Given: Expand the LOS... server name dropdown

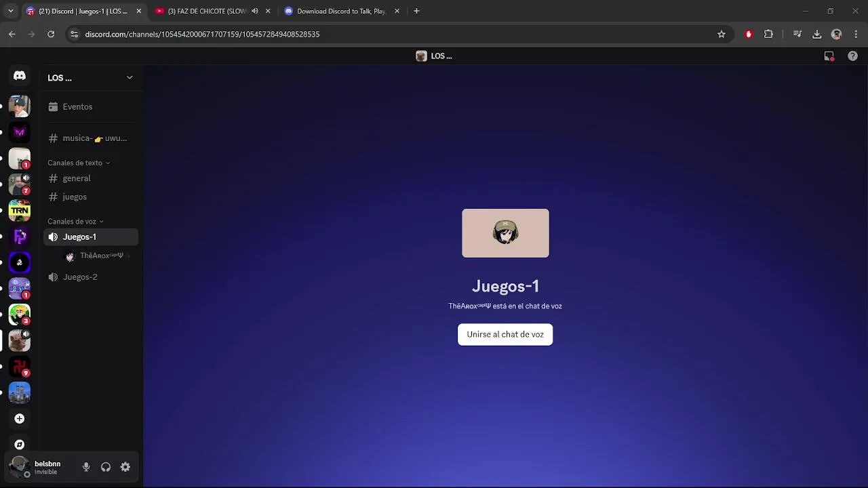Looking at the screenshot, I should tap(130, 77).
